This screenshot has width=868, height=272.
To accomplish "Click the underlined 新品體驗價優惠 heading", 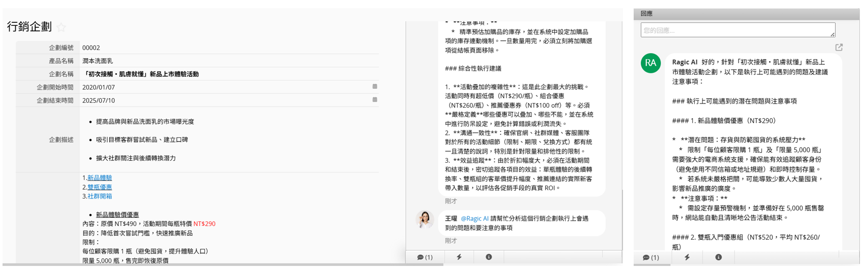I will click(117, 215).
